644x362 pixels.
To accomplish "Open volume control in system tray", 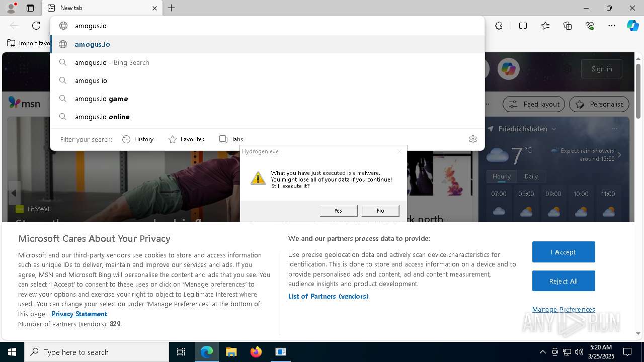I will click(579, 352).
